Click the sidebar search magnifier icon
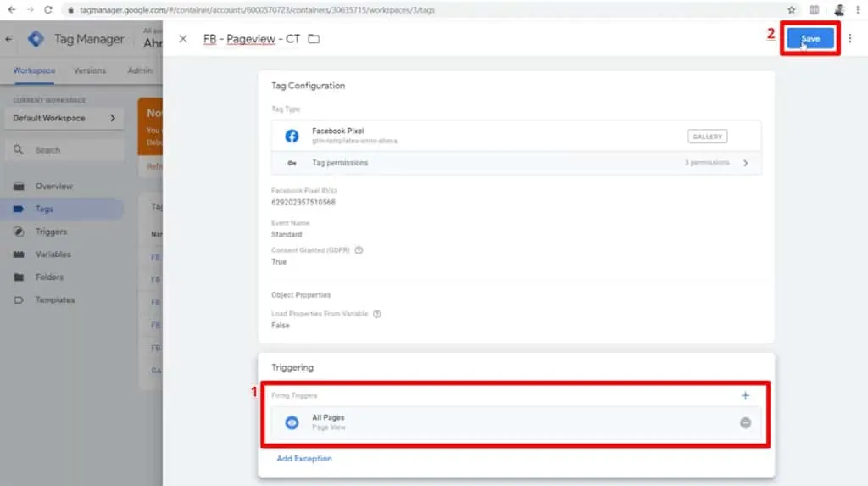This screenshot has height=486, width=868. (19, 150)
